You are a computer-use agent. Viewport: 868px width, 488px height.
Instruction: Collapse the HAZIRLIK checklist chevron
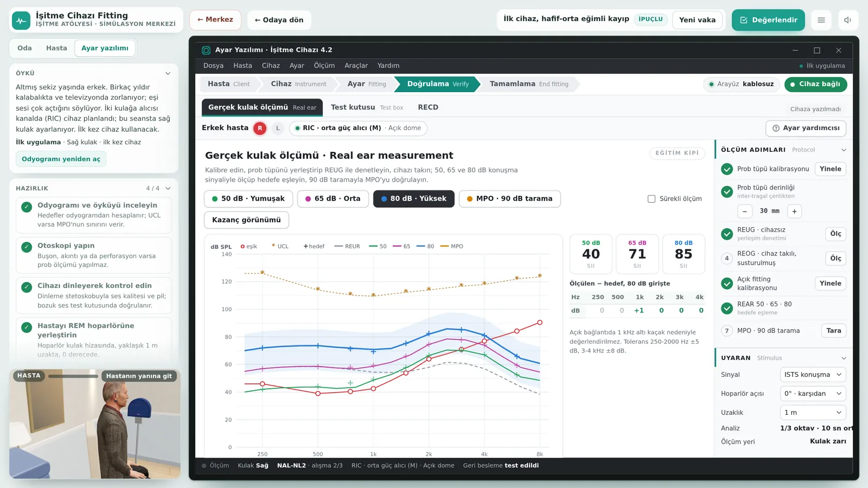click(168, 189)
